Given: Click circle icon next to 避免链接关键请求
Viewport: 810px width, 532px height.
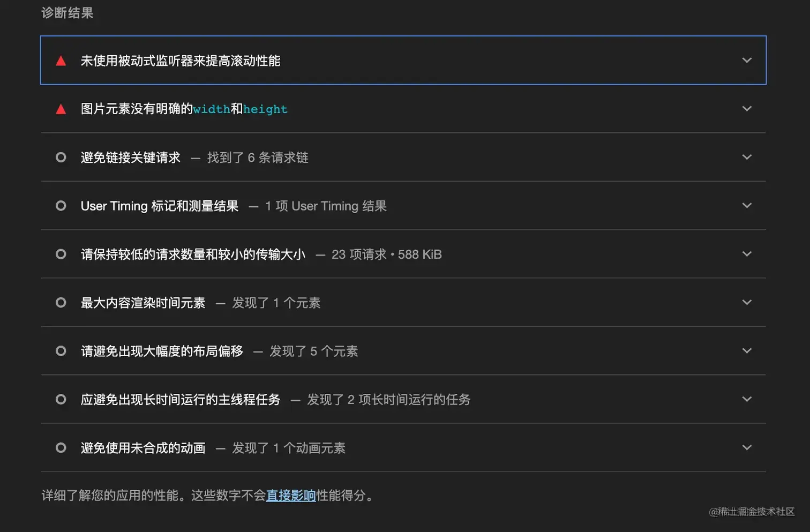Looking at the screenshot, I should click(x=61, y=158).
